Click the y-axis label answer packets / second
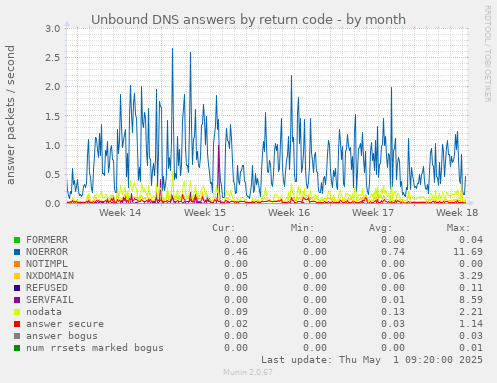Screen dimensions: 497x383 10,115
